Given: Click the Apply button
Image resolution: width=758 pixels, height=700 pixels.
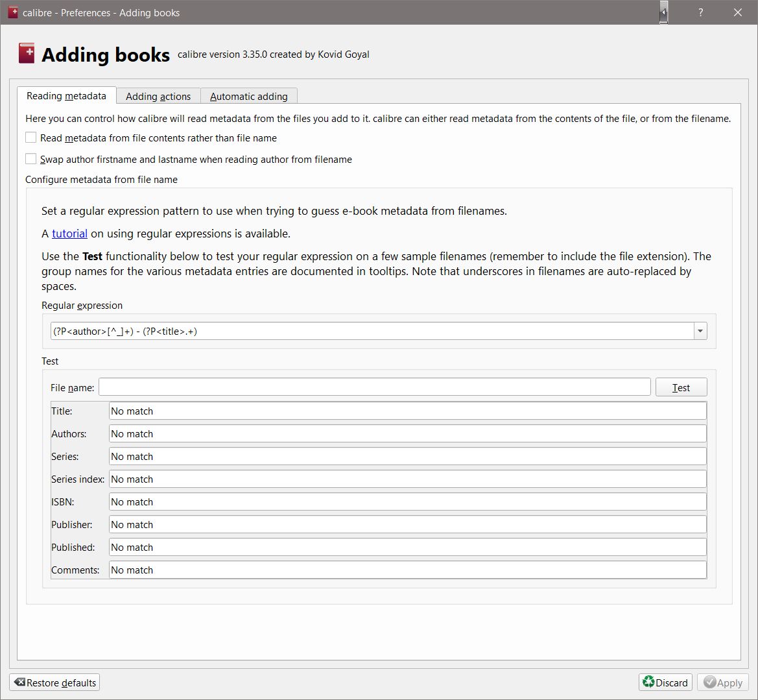Looking at the screenshot, I should point(723,682).
